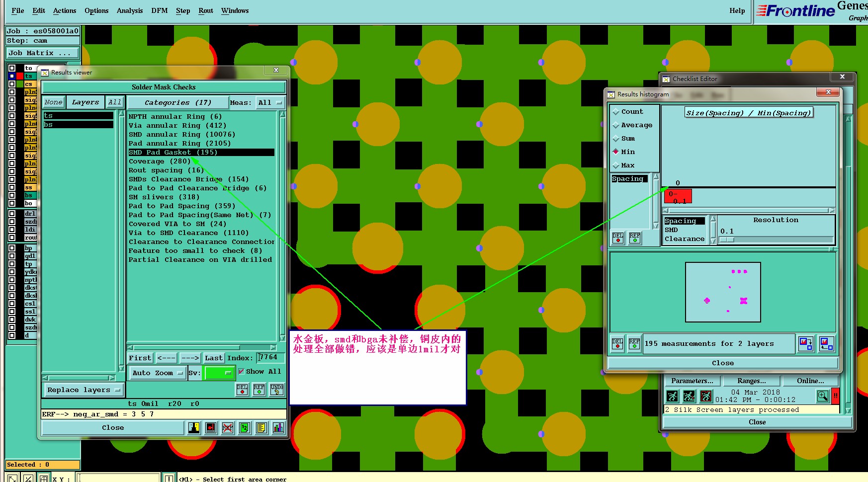
Task: Click the yellow-black view icon beside Results viewer Close
Action: coord(194,427)
